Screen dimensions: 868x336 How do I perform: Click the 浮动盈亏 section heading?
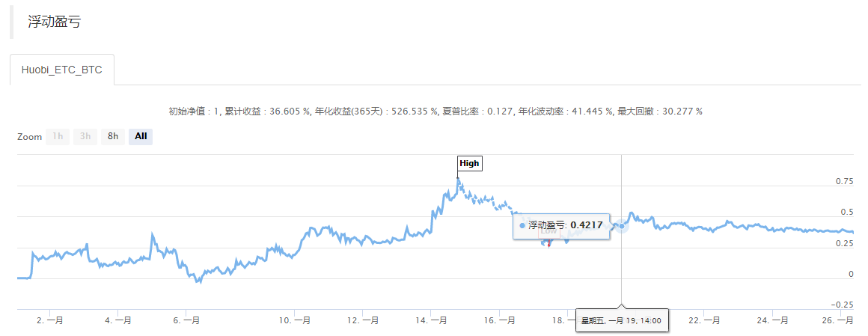pyautogui.click(x=55, y=22)
